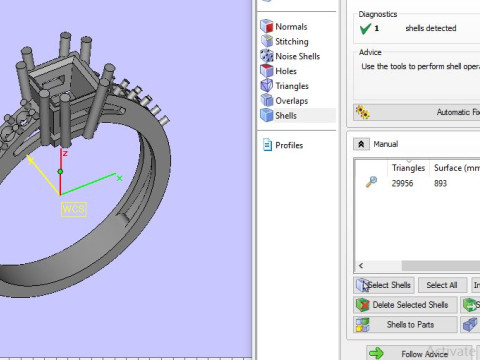Click the green WCS origin point
Viewport: 480px width, 360px height.
click(x=60, y=172)
